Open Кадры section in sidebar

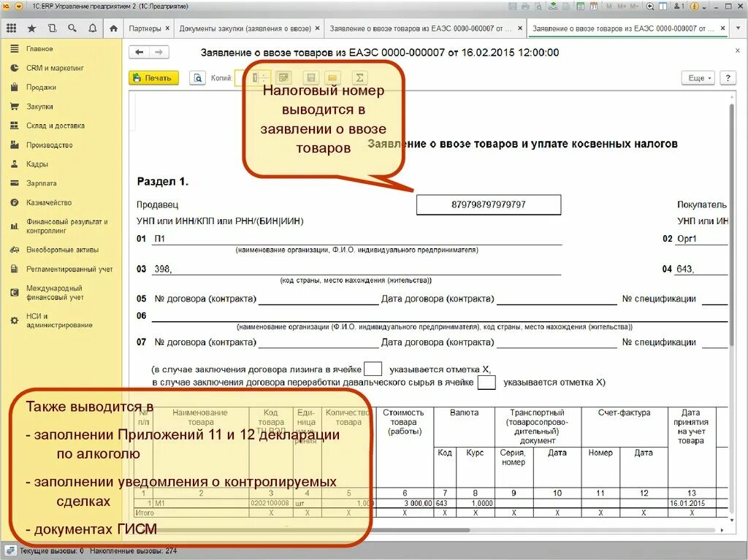pyautogui.click(x=37, y=164)
